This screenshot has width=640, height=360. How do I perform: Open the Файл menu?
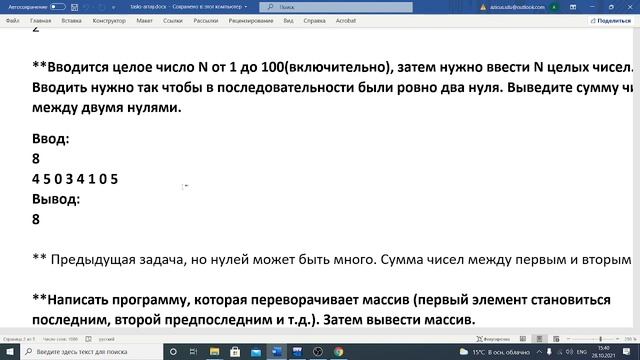coord(13,20)
